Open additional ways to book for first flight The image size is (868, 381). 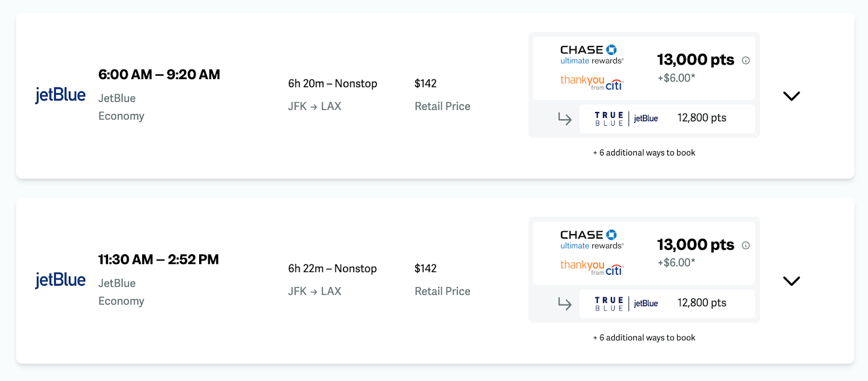[x=644, y=153]
